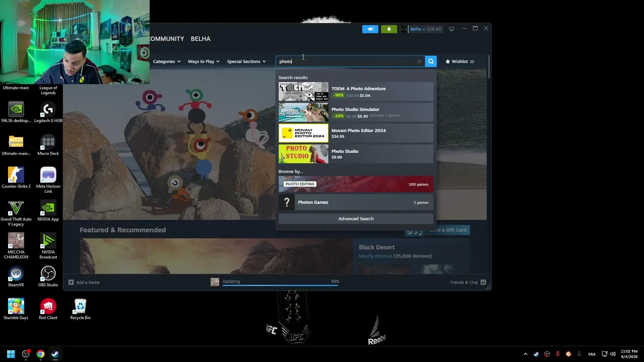Click the store page vertical scrollbar

[489, 66]
